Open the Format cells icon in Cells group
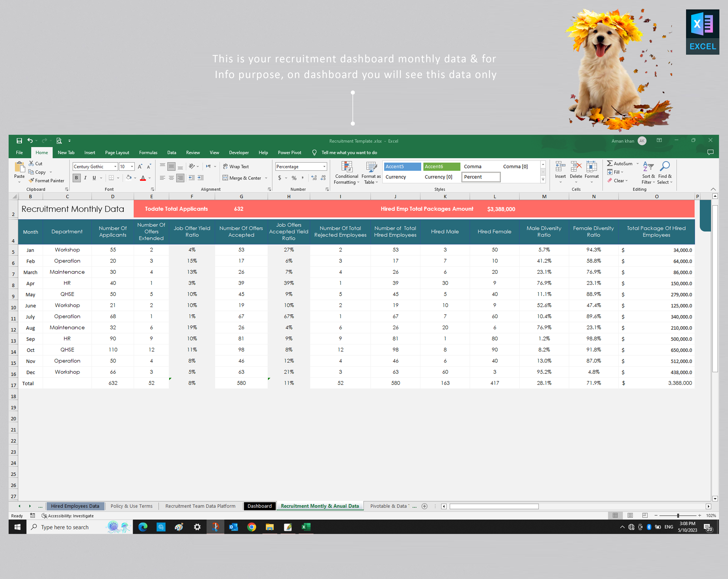This screenshot has height=579, width=728. [x=592, y=166]
